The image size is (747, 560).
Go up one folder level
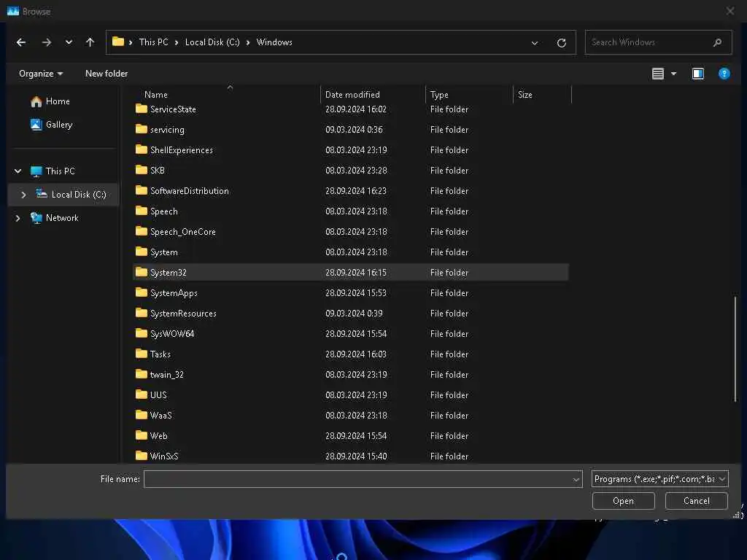point(90,42)
